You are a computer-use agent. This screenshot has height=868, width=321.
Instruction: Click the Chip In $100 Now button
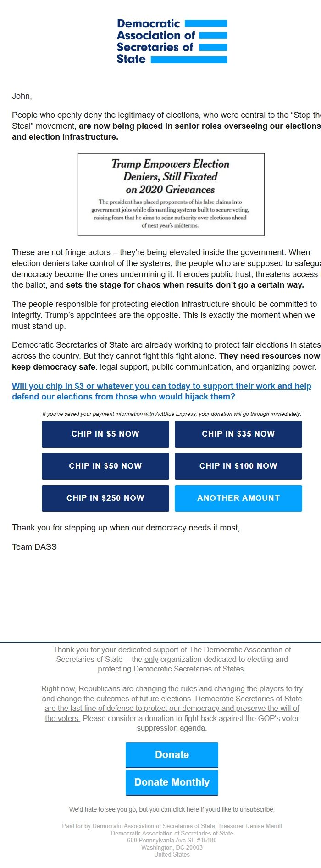tap(238, 466)
